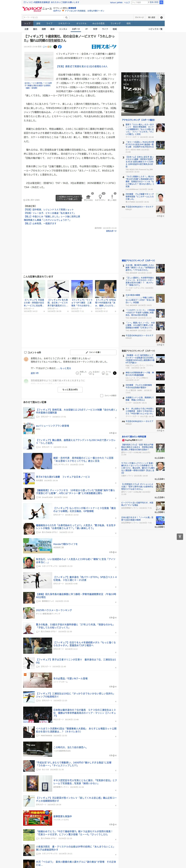186x868 pixels.
Task: Open the 有料 tab
Action: click(128, 24)
